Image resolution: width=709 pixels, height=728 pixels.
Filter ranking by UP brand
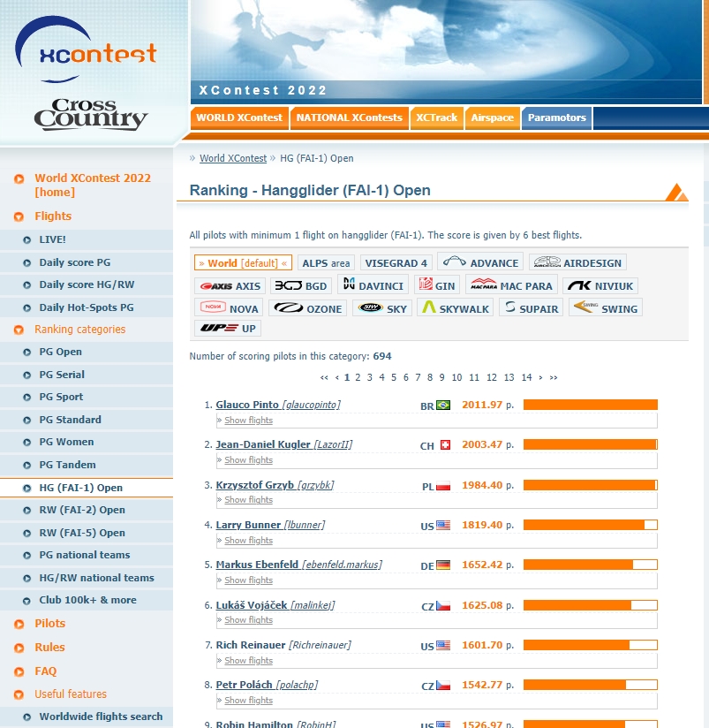coord(228,329)
